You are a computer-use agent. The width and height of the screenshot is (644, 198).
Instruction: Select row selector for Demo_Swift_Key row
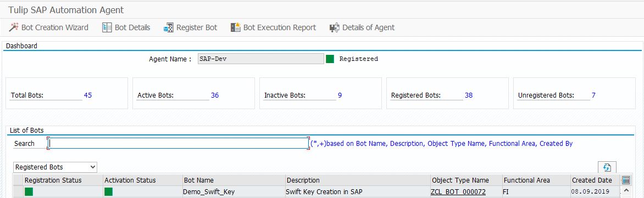point(18,191)
